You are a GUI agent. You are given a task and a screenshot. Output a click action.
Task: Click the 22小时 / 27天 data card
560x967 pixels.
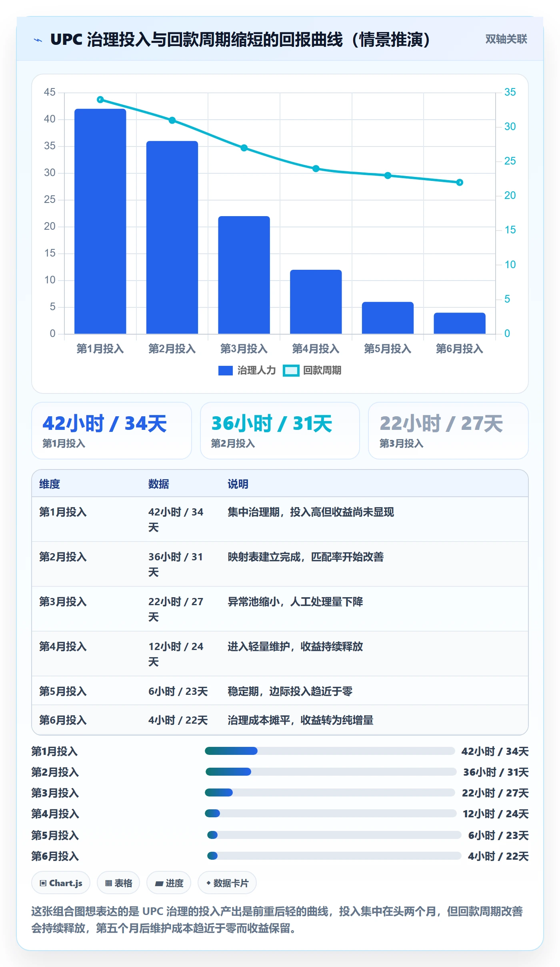pyautogui.click(x=448, y=431)
